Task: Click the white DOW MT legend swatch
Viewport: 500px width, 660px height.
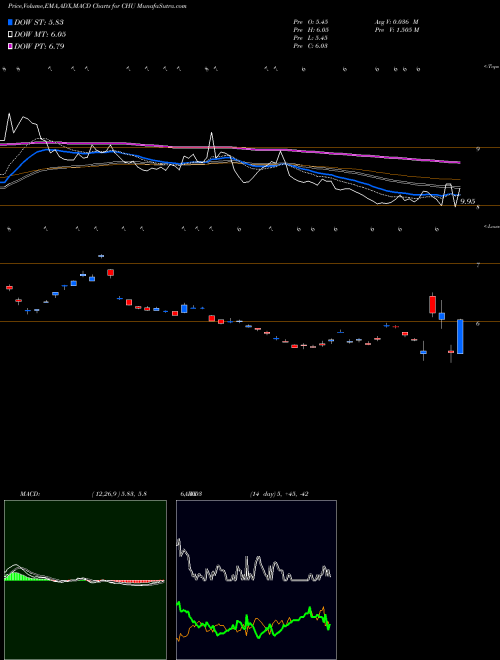Action: coord(10,35)
